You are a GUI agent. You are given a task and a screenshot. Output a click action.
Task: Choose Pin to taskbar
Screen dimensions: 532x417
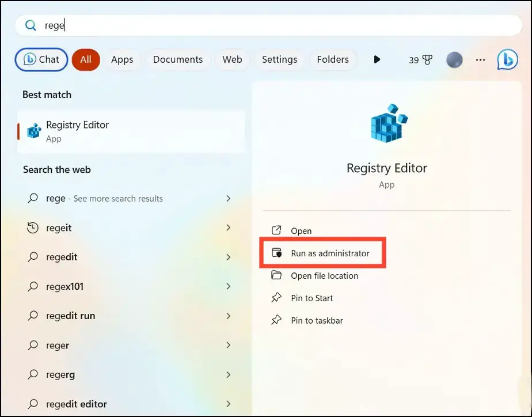pyautogui.click(x=317, y=321)
